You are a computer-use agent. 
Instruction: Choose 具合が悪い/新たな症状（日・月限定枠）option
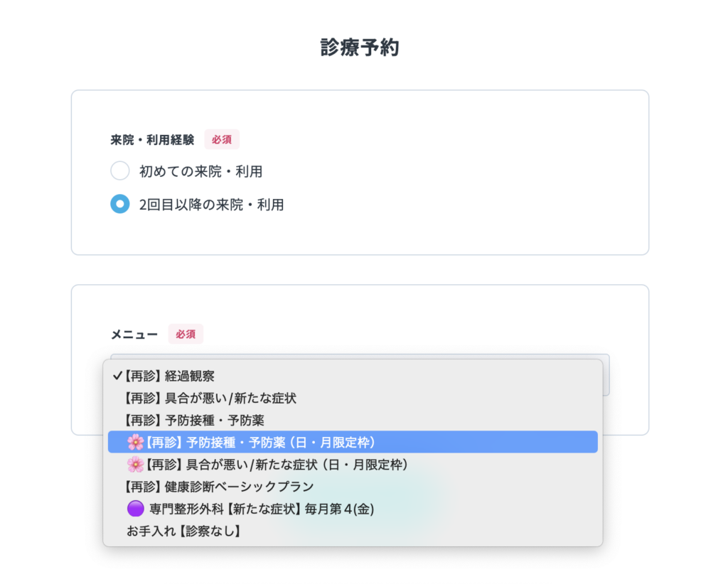277,464
